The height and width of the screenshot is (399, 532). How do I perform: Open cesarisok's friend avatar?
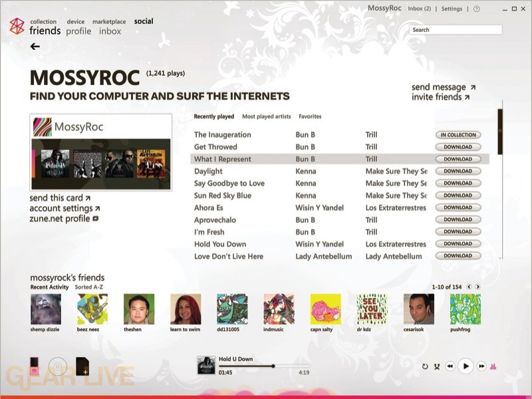click(x=419, y=309)
